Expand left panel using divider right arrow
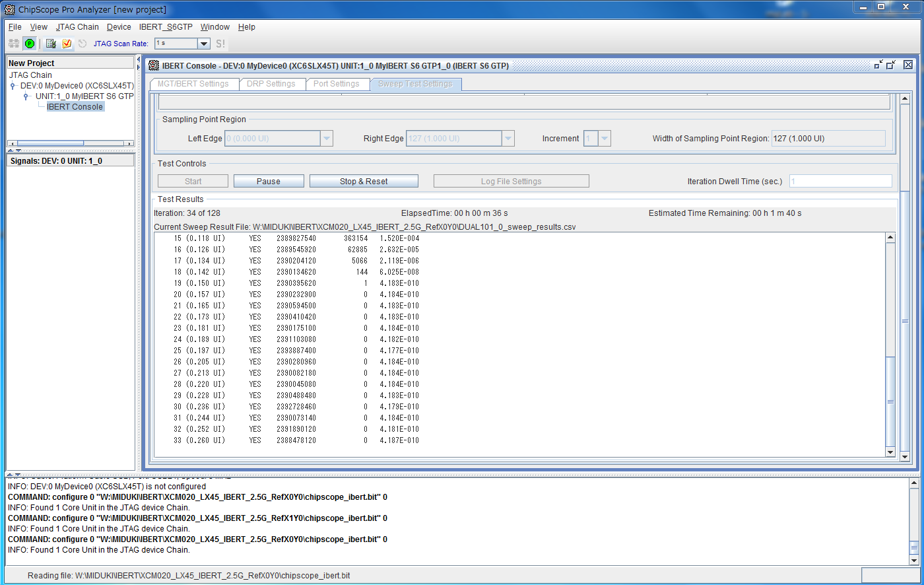The width and height of the screenshot is (924, 585). [139, 67]
